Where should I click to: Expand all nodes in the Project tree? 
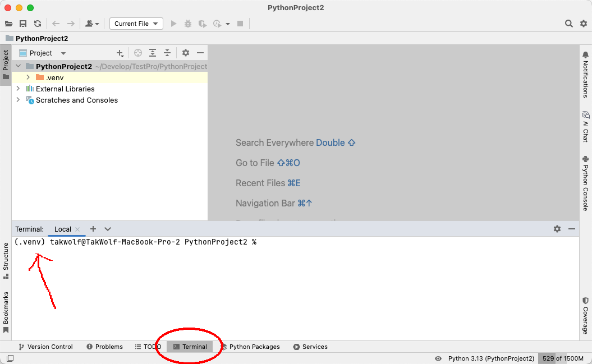(x=153, y=53)
